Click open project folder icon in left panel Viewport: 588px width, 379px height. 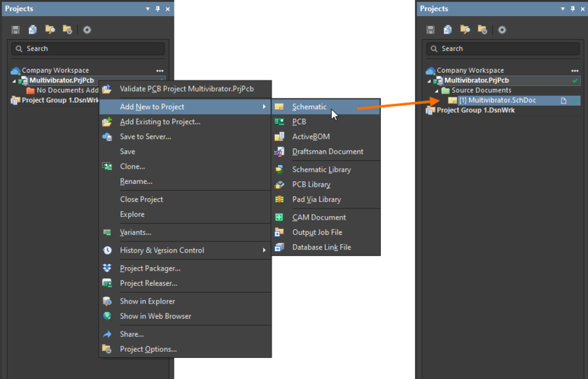(50, 29)
